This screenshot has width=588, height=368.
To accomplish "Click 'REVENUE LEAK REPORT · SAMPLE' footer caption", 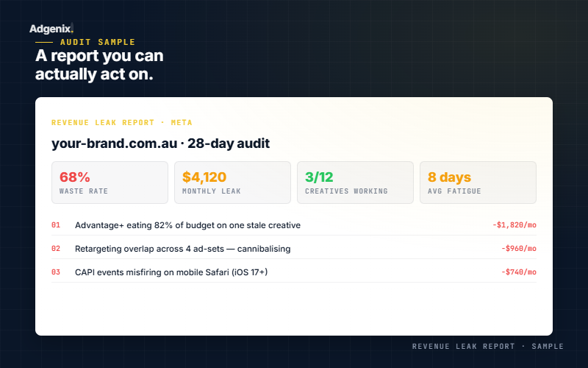I will pyautogui.click(x=488, y=346).
